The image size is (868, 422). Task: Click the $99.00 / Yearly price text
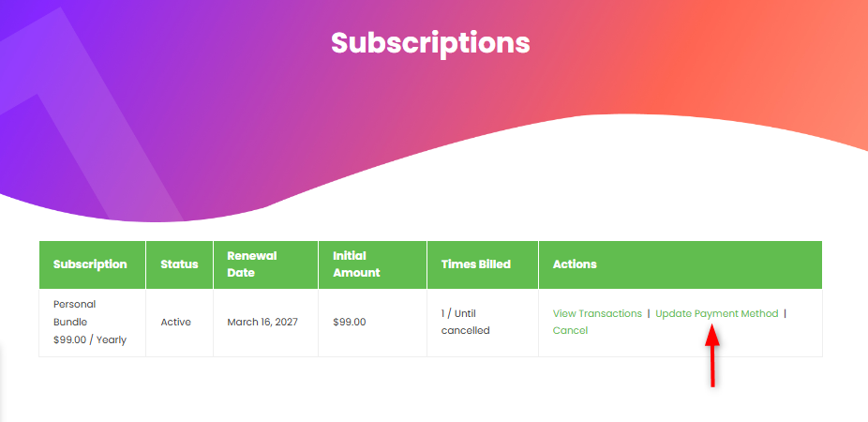tap(90, 339)
